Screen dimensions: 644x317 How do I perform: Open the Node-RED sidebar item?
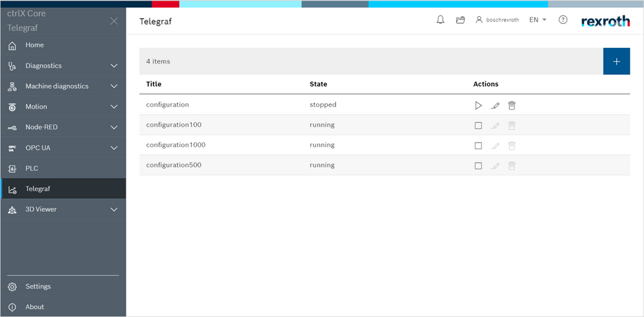tap(63, 127)
